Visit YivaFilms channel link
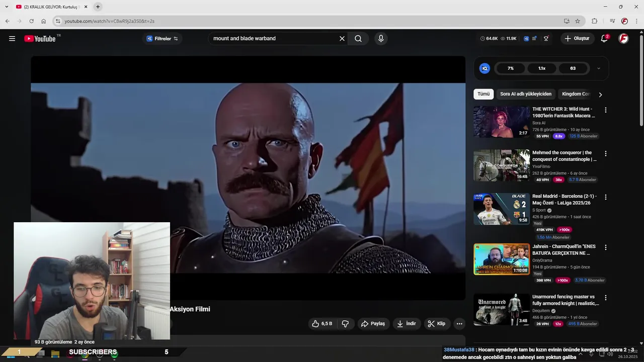This screenshot has height=362, width=644. (542, 166)
